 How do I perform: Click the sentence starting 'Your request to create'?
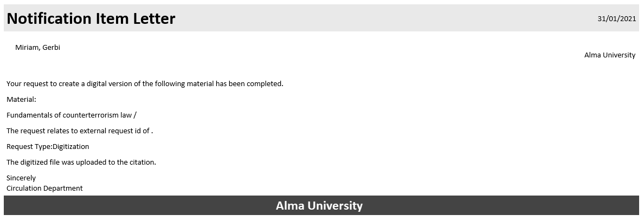(x=145, y=84)
